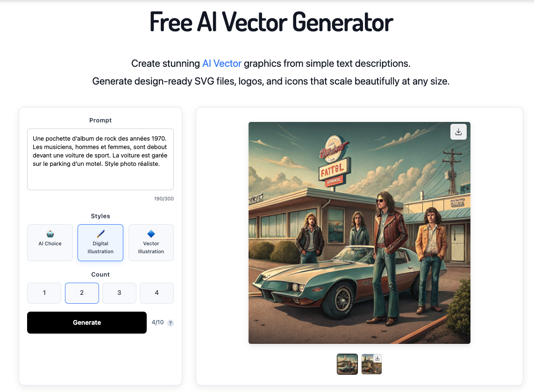534x392 pixels.
Task: Click the black Generate button
Action: tap(87, 322)
